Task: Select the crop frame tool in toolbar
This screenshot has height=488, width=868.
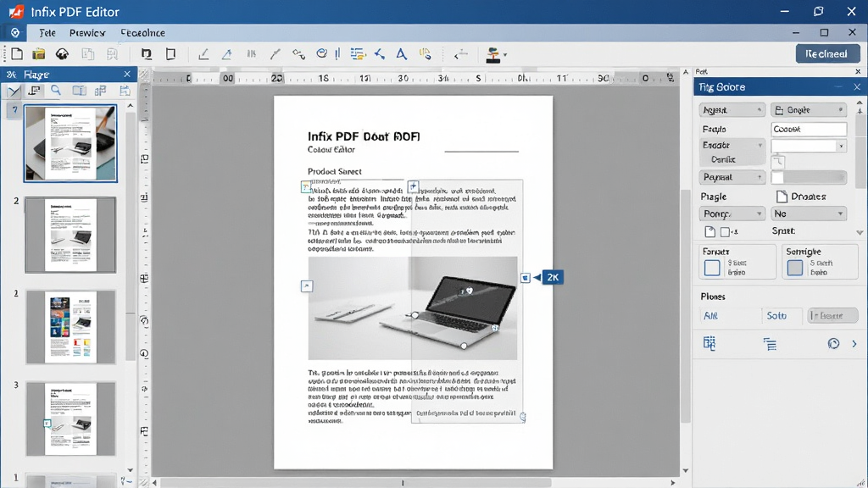Action: (146, 53)
